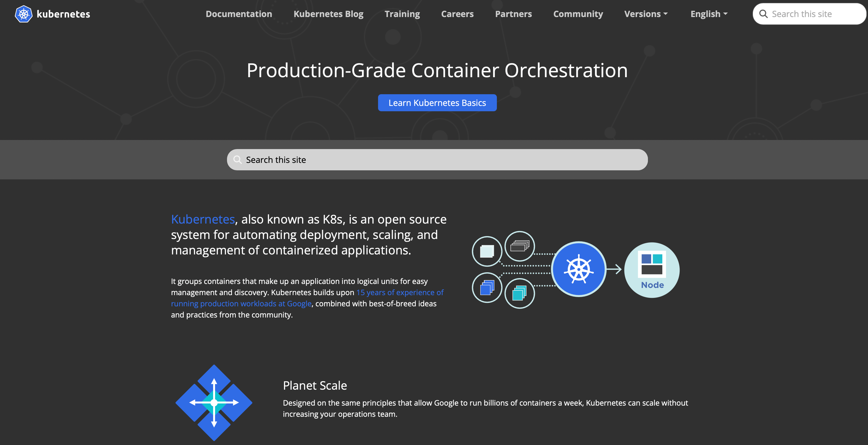Click the Planet Scale diamond arrows icon
This screenshot has width=868, height=445.
(x=214, y=403)
